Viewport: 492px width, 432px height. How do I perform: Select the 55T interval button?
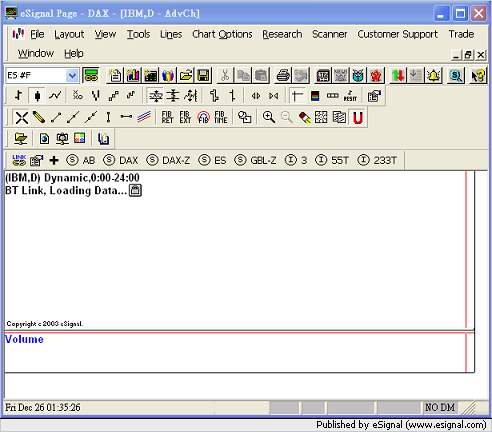pos(332,160)
